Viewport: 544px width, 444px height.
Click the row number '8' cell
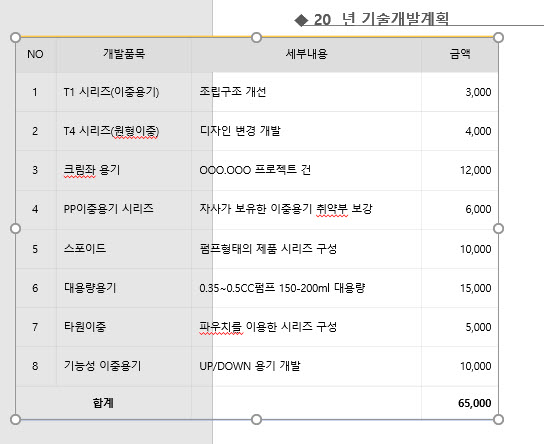pos(36,366)
